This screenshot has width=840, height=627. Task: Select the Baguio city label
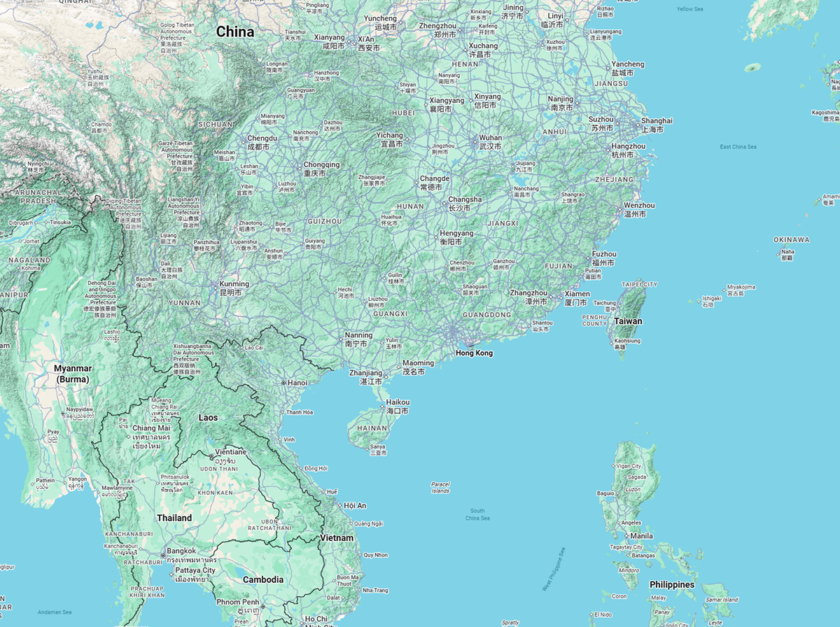(605, 493)
